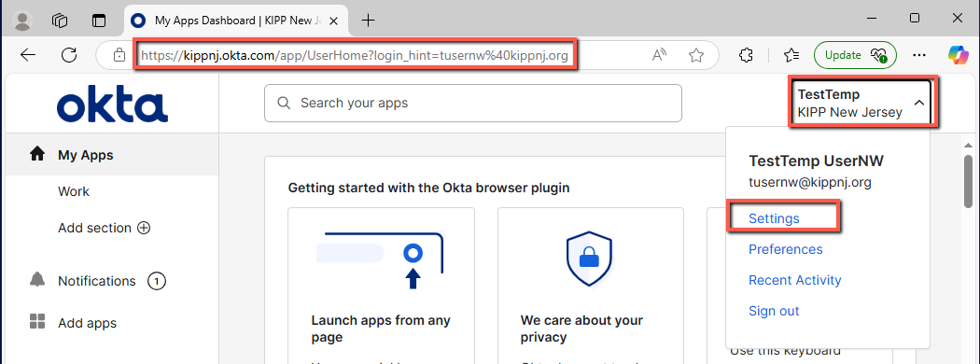This screenshot has height=364, width=980.
Task: Open My Apps in the sidebar
Action: click(113, 155)
